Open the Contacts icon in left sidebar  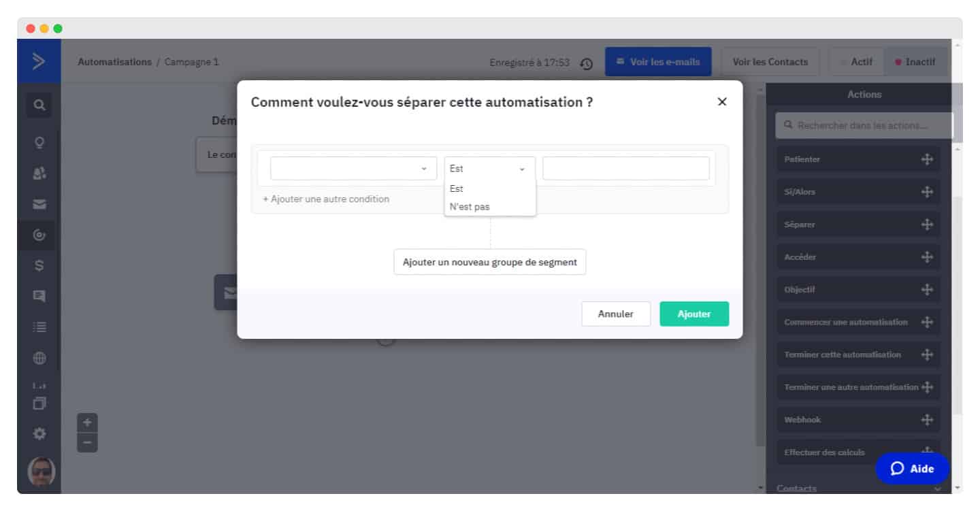point(39,174)
